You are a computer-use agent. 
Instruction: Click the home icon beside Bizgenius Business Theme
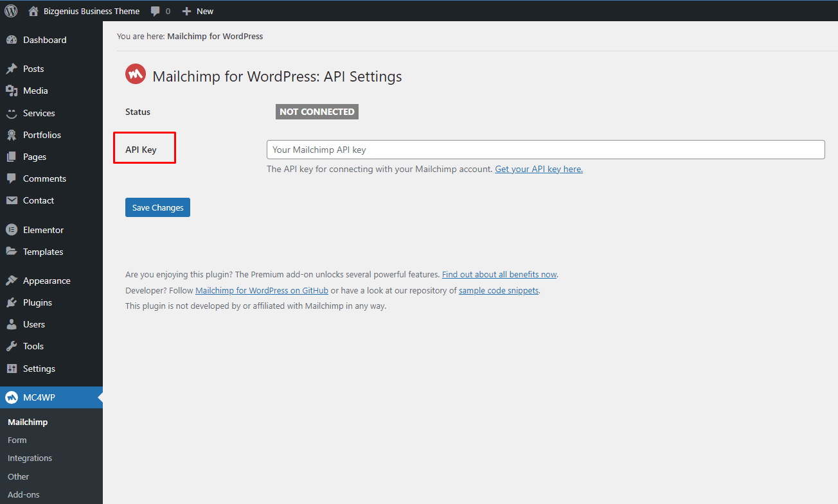(33, 11)
